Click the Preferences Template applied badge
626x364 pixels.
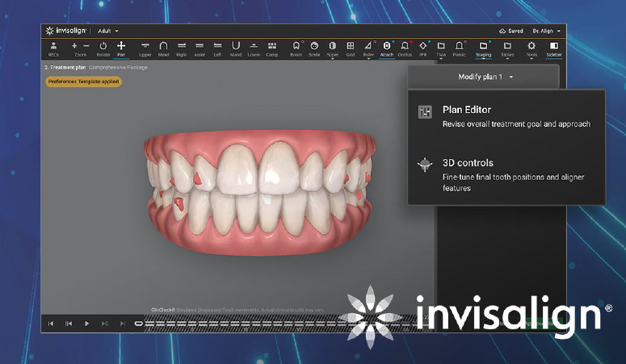pyautogui.click(x=83, y=82)
